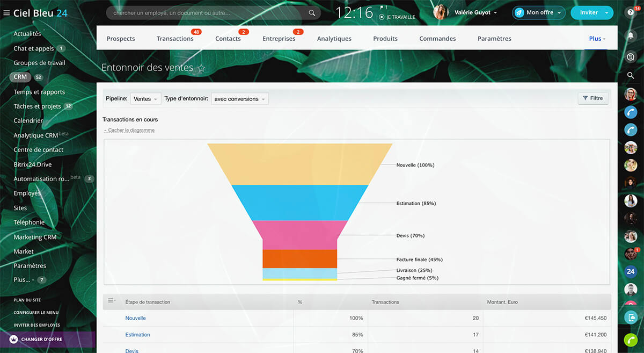Open the notifications bell in the right sidebar

pos(631,35)
